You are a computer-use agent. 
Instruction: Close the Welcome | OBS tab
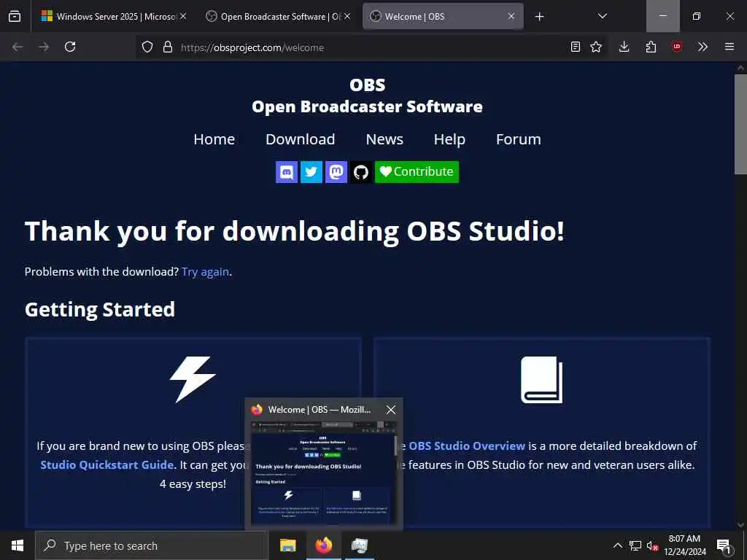[511, 16]
